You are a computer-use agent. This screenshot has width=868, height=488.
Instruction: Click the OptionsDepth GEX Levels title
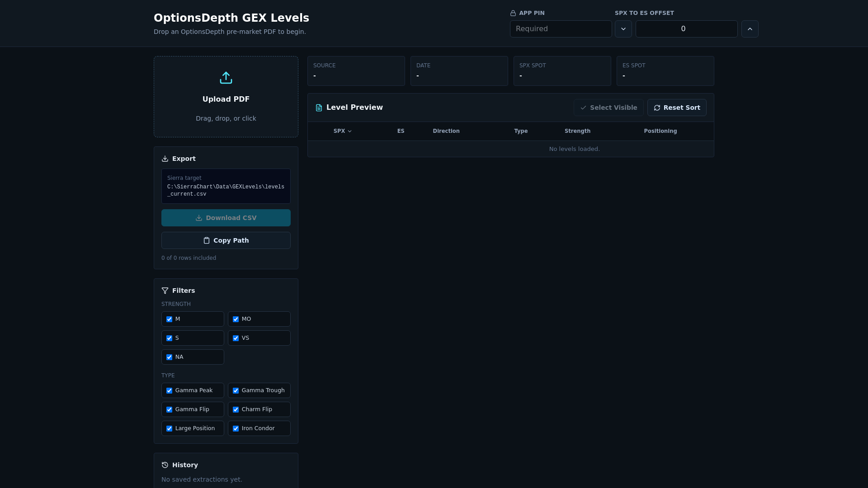231,18
